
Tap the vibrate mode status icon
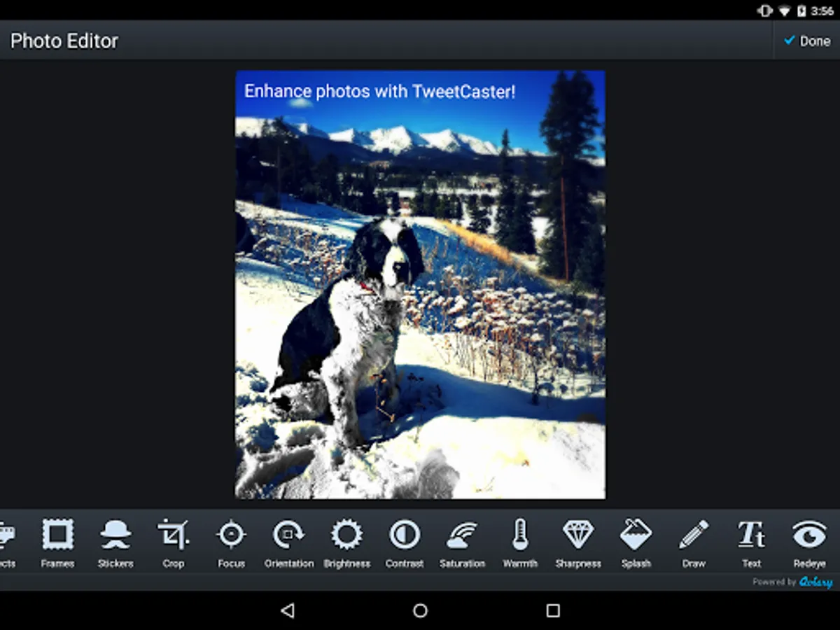click(x=765, y=10)
